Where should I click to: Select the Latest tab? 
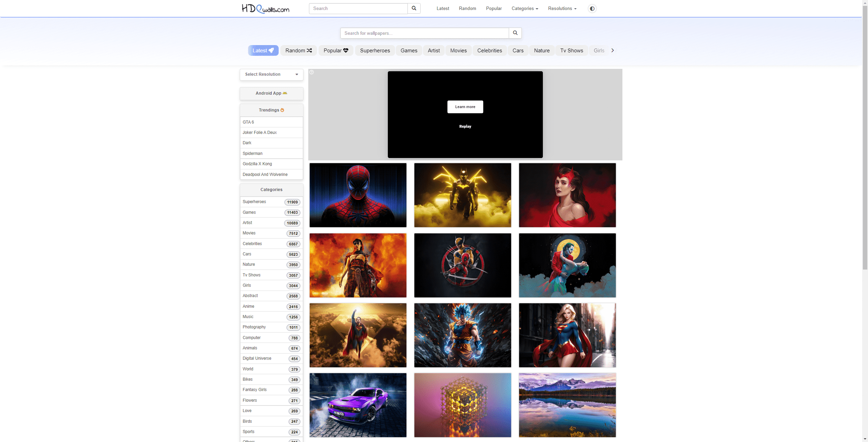[x=263, y=50]
